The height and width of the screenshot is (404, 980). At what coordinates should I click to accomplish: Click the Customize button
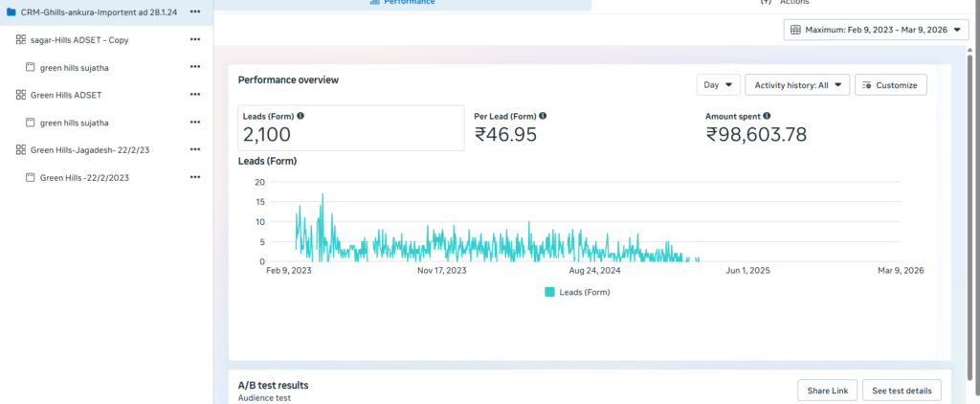[890, 85]
